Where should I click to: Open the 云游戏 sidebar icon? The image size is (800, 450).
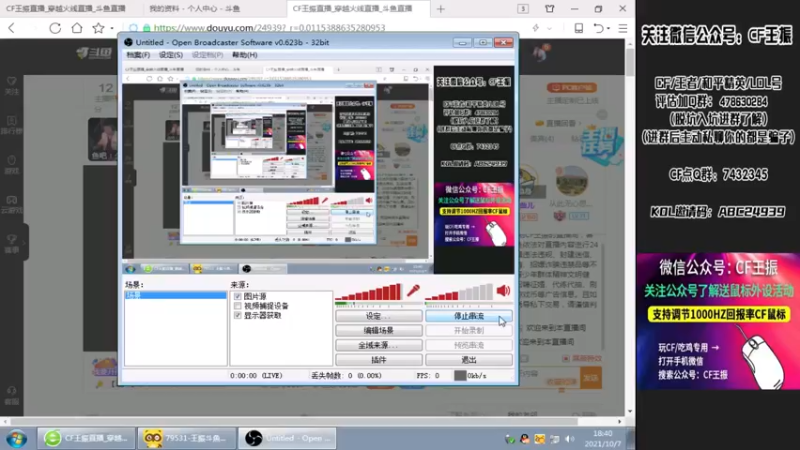point(12,204)
